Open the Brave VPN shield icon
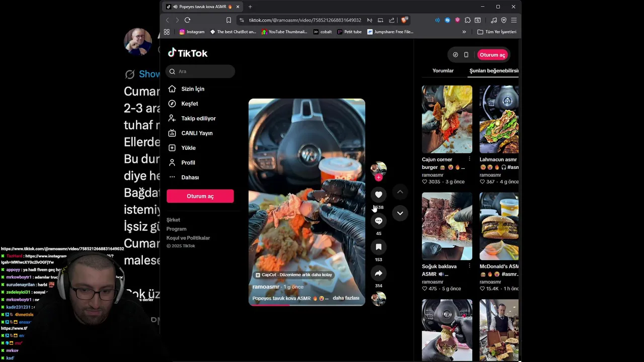644x362 pixels. [x=504, y=20]
